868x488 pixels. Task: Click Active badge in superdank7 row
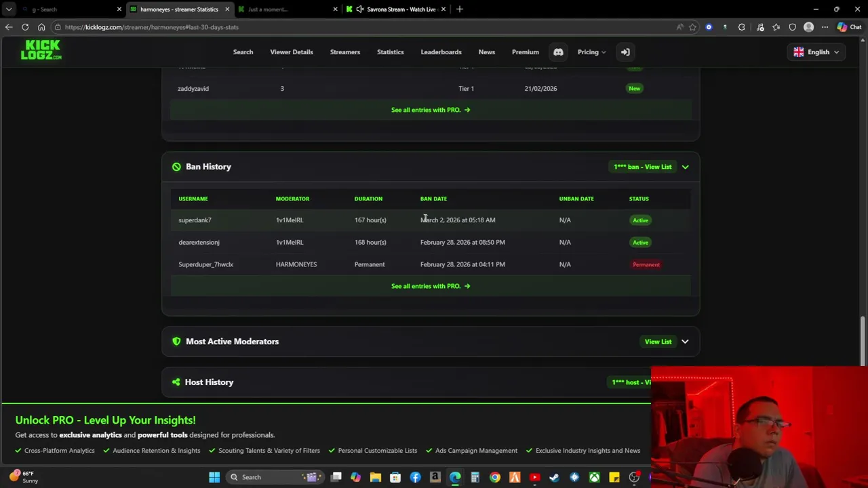pyautogui.click(x=640, y=220)
